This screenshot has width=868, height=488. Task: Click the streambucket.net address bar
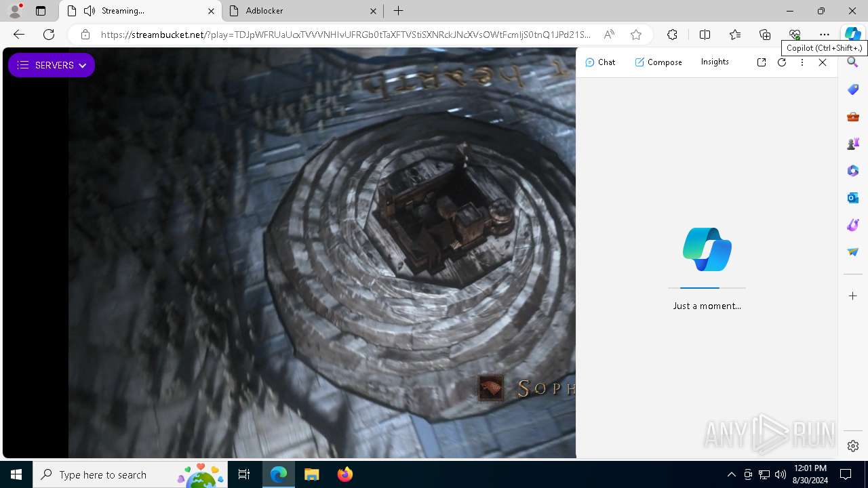346,35
